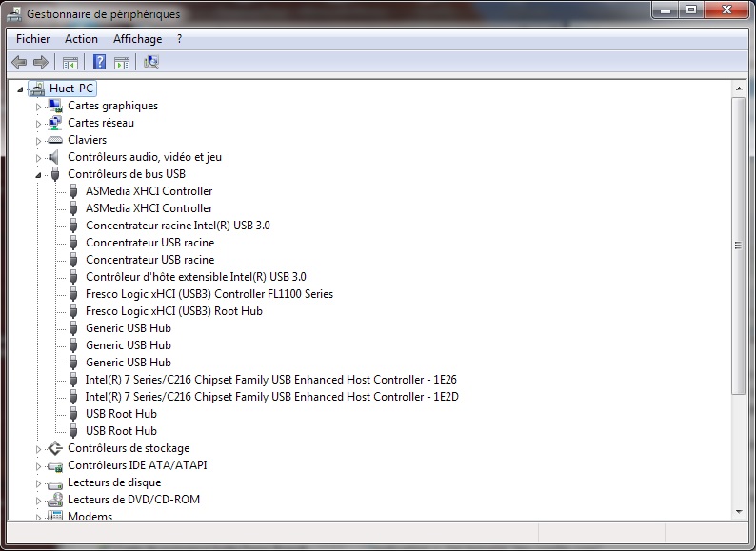Open the Affichage menu
This screenshot has width=756, height=551.
(x=137, y=39)
